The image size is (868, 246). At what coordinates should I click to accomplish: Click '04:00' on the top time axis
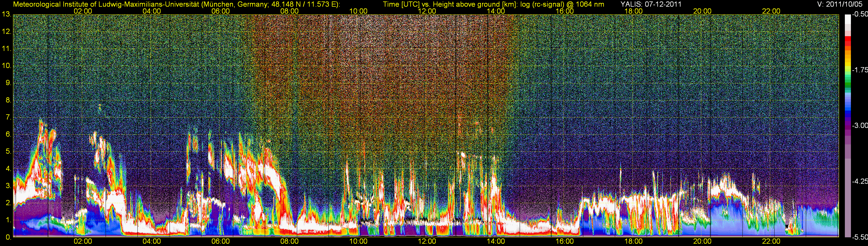coord(152,11)
